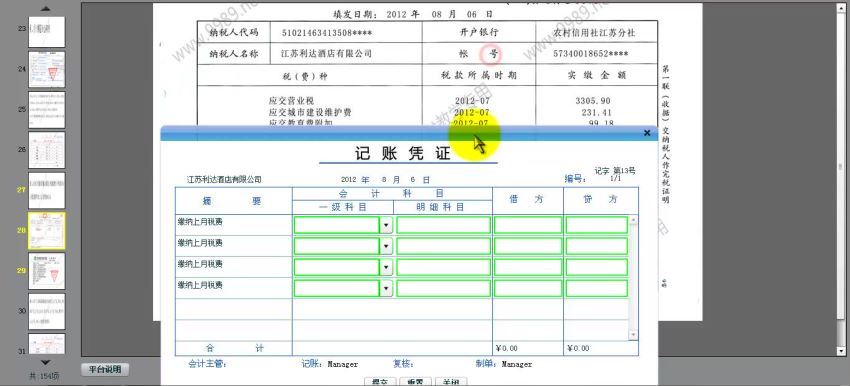
Task: Expand third row 一级科目 dropdown arrow
Action: pos(386,267)
